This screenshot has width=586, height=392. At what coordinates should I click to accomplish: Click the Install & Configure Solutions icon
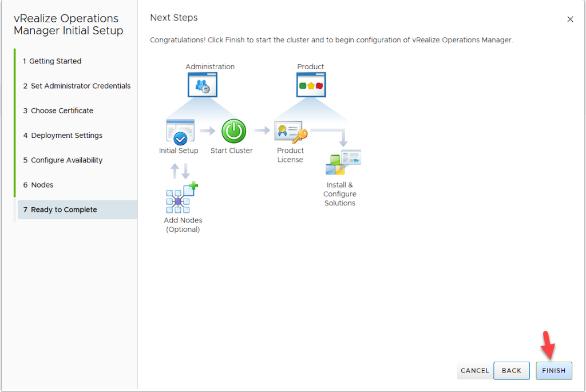343,163
